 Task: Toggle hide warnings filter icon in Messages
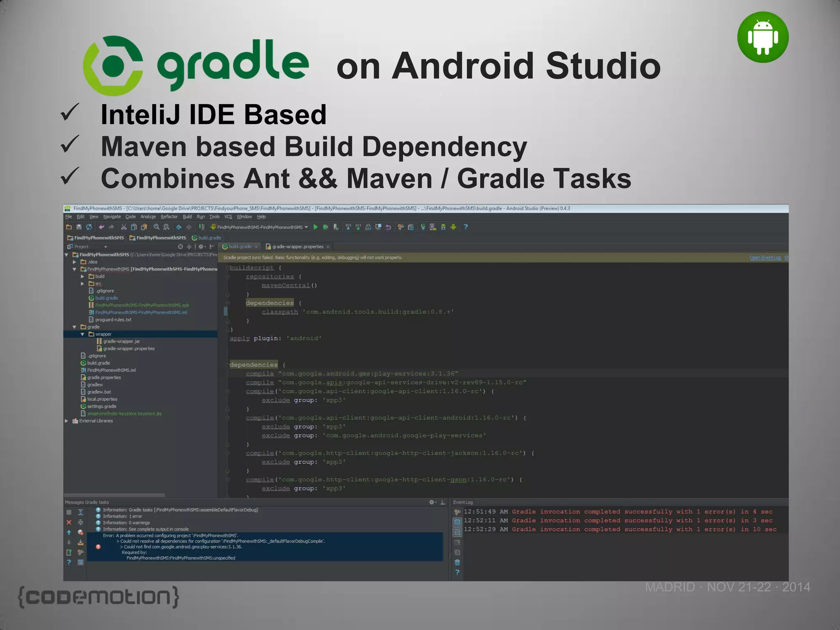point(80,532)
